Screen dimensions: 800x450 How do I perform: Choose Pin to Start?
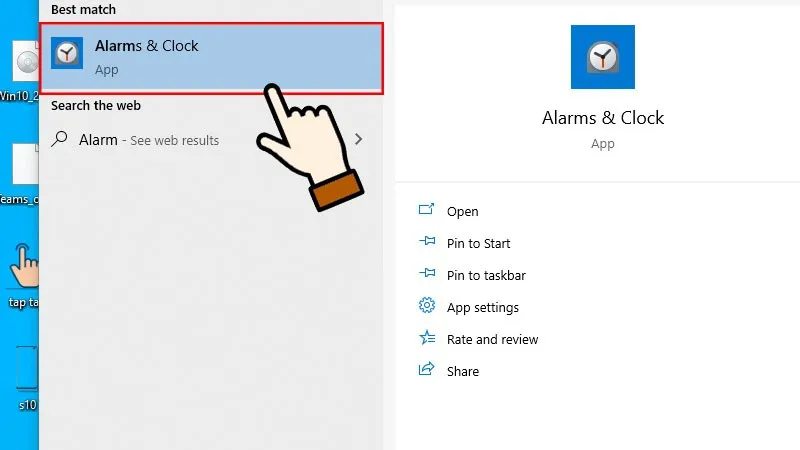(x=478, y=243)
